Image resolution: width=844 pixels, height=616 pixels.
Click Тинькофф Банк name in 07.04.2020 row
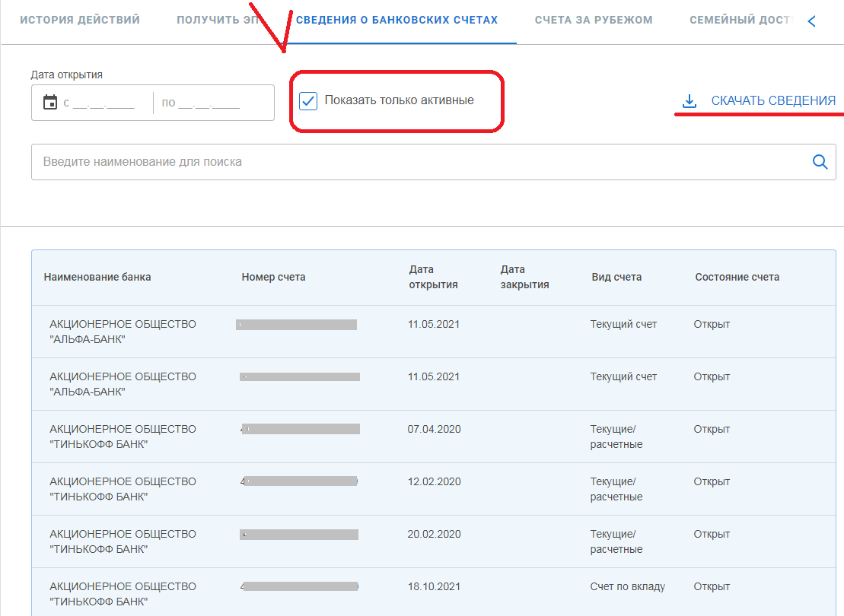pyautogui.click(x=123, y=437)
